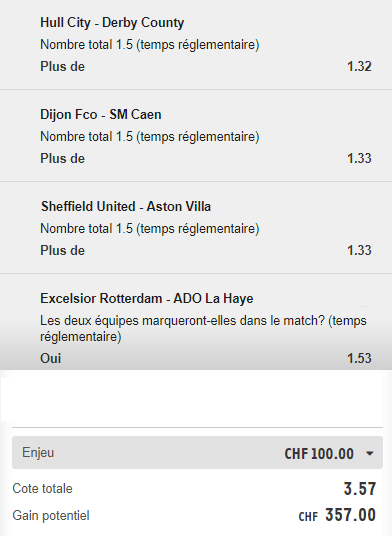Open the Hull City - Derby County match
Screen dimensions: 392x536
[112, 23]
